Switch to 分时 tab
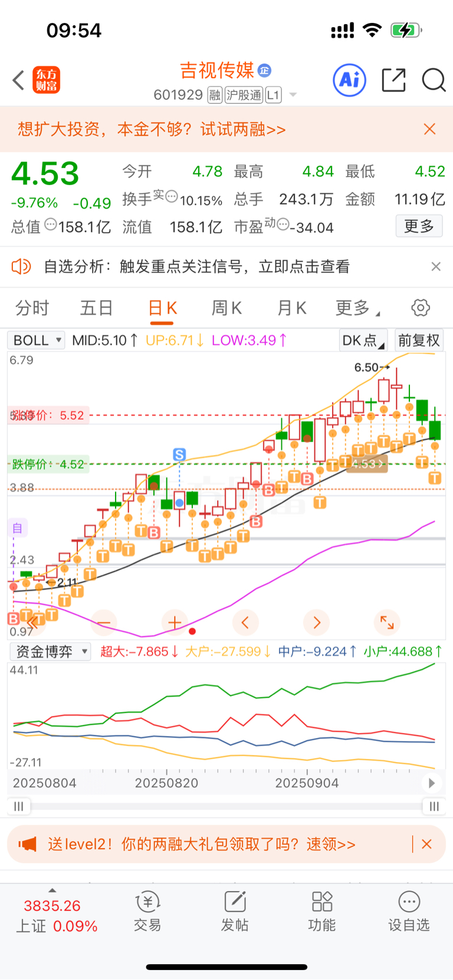Image resolution: width=453 pixels, height=980 pixels. click(32, 308)
